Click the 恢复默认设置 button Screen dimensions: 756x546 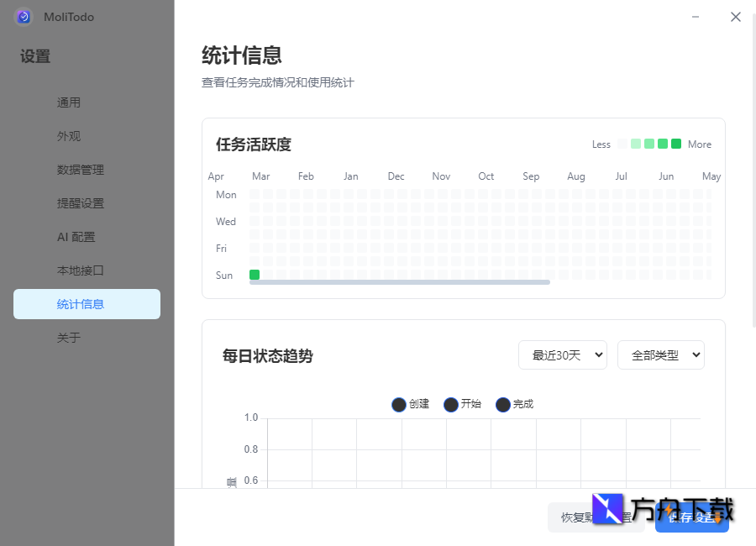pos(596,517)
